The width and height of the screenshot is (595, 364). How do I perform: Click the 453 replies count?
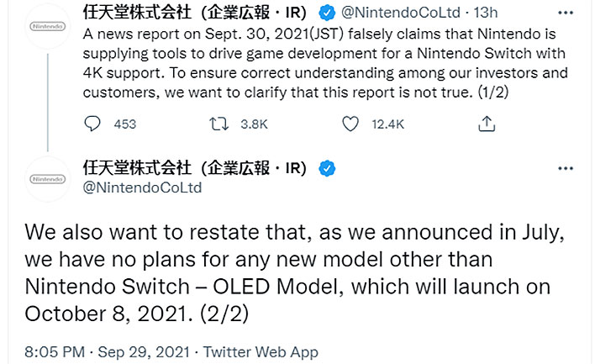pyautogui.click(x=125, y=124)
